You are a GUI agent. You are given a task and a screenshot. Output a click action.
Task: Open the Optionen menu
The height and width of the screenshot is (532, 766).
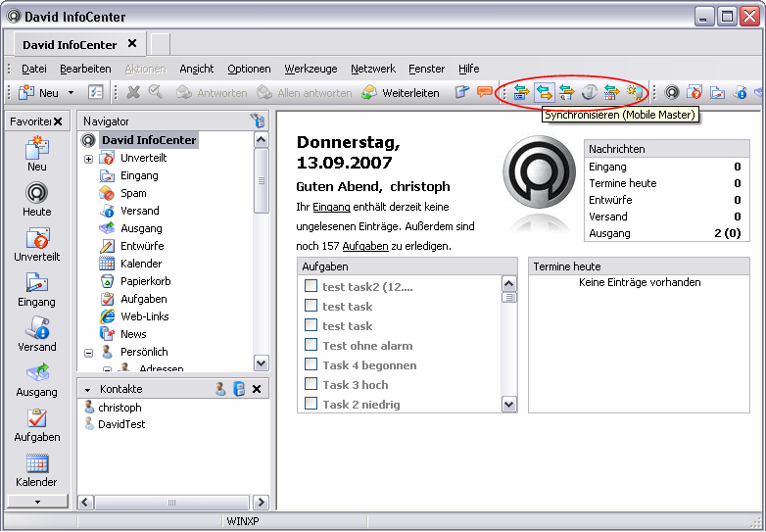[x=249, y=69]
